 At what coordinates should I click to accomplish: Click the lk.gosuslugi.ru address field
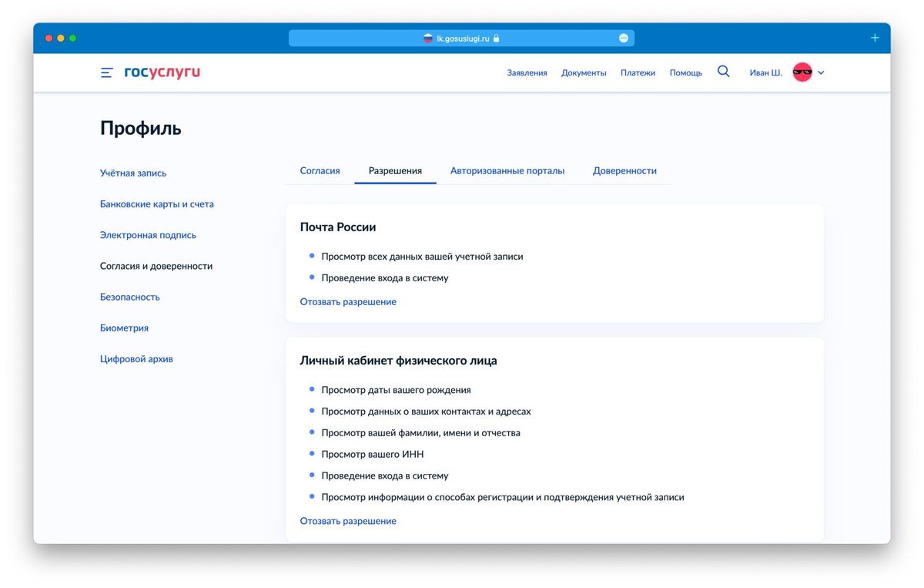tap(461, 38)
